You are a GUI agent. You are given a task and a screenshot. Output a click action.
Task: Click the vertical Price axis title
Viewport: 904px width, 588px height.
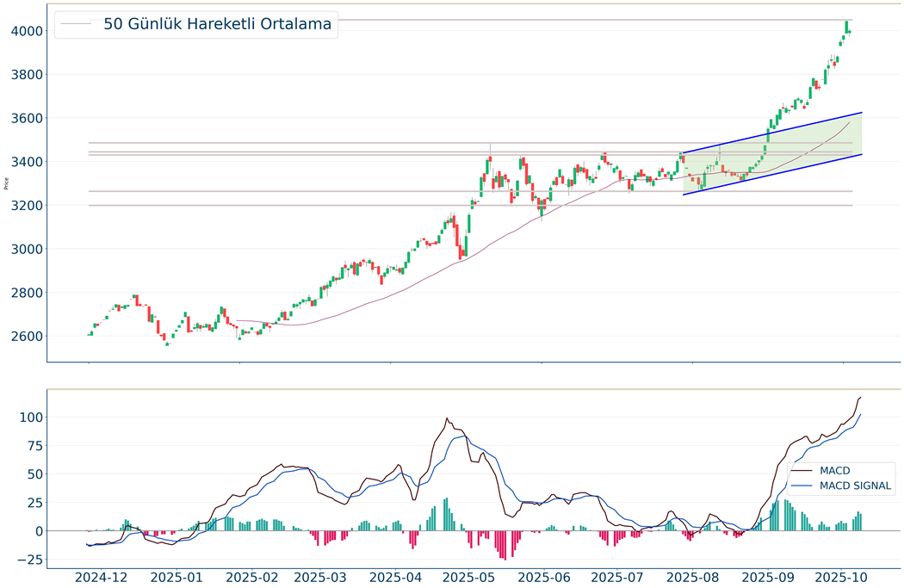coord(7,183)
